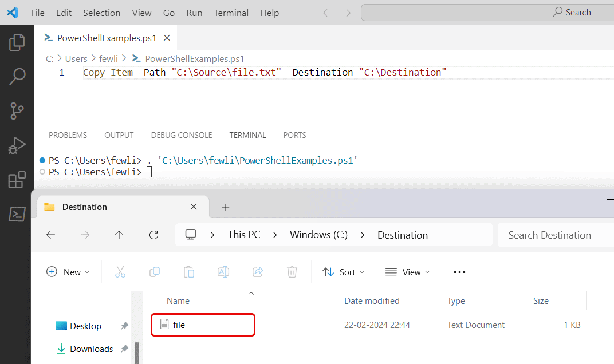Paste into the Destination folder

click(188, 271)
